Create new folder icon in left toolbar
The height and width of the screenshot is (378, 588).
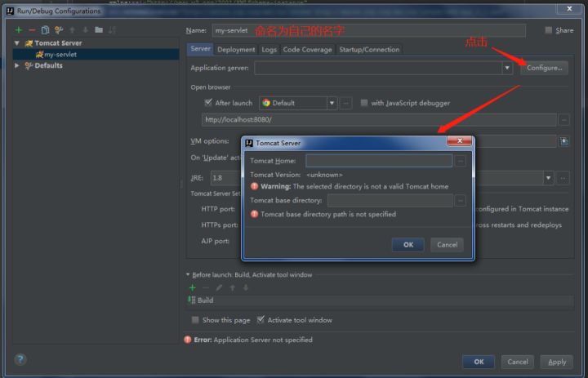coord(99,29)
